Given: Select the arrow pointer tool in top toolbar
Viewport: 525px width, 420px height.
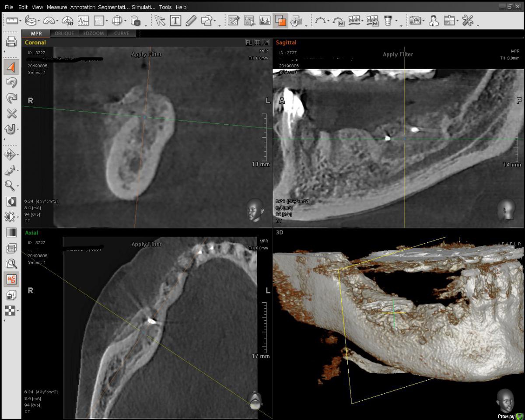Looking at the screenshot, I should (x=160, y=21).
